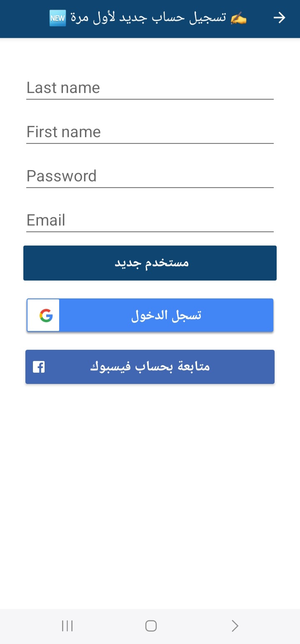
Task: Tap the First name placeholder text
Action: click(64, 132)
